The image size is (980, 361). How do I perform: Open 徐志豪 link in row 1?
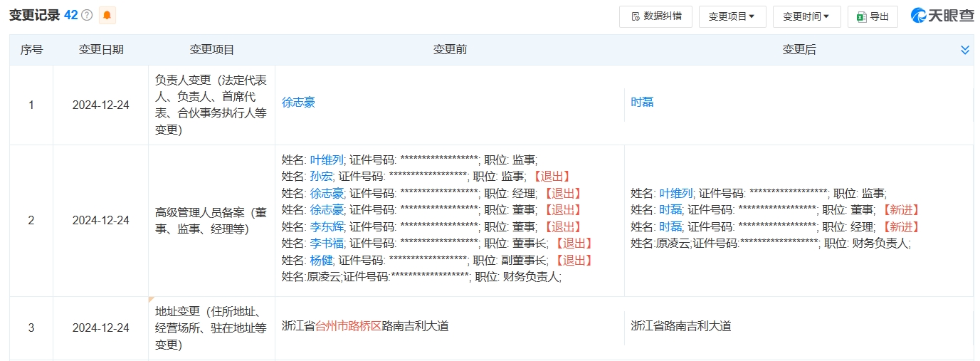(298, 102)
